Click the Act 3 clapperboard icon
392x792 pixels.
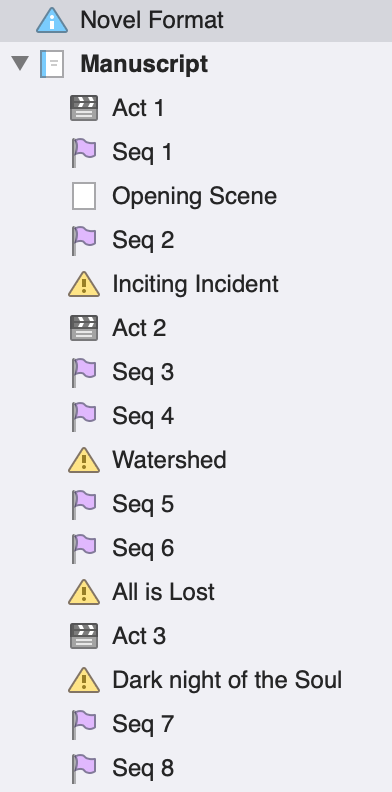[x=84, y=636]
